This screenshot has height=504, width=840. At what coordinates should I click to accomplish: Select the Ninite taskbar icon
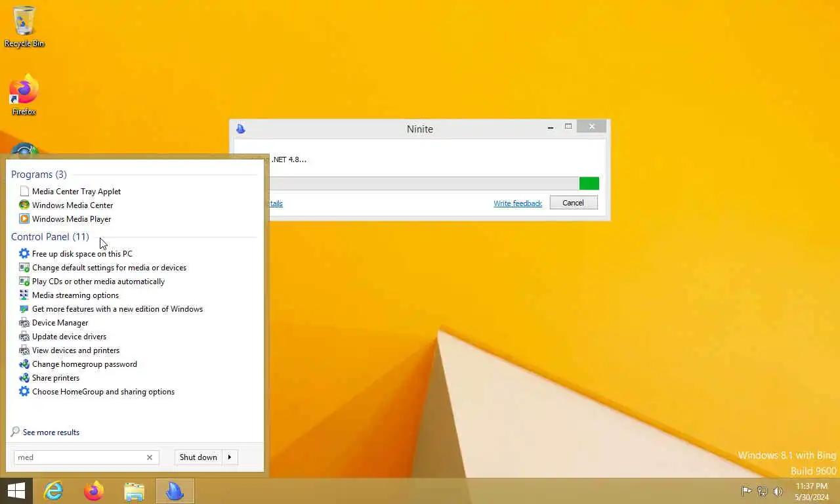point(175,491)
